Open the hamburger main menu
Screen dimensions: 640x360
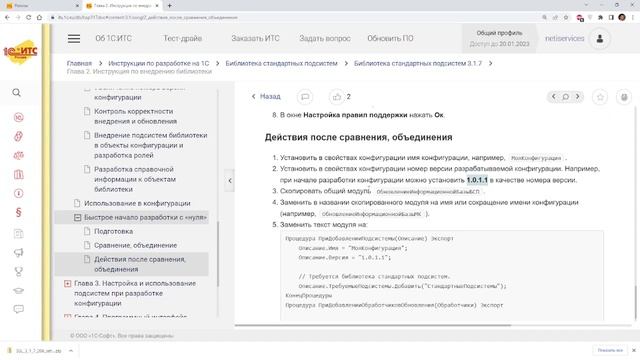click(x=74, y=38)
